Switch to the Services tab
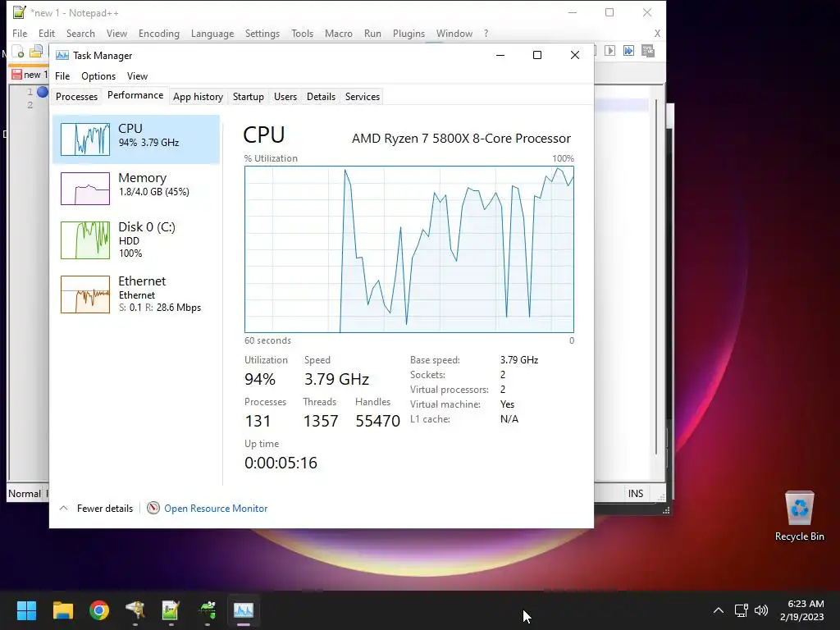The width and height of the screenshot is (840, 630). pos(362,97)
